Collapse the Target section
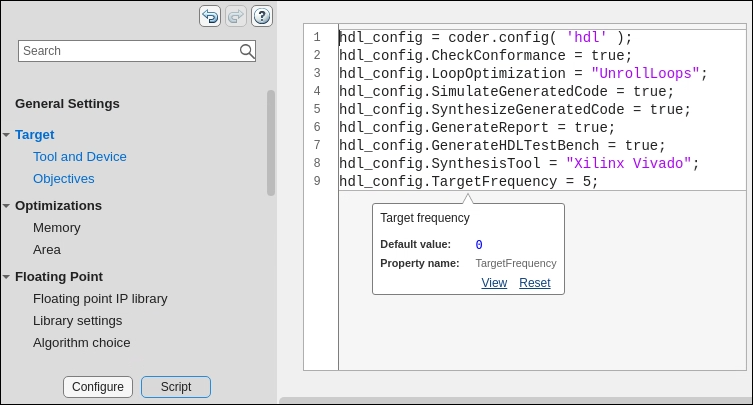Image resolution: width=753 pixels, height=405 pixels. (6, 134)
